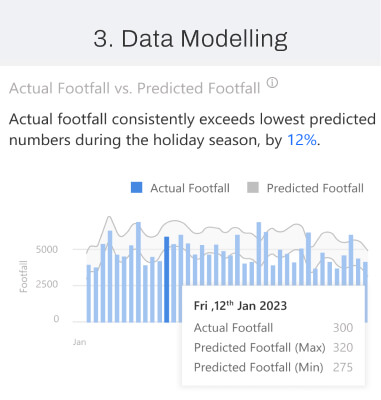Click the Jan x-axis label
The image size is (381, 400).
pos(80,342)
